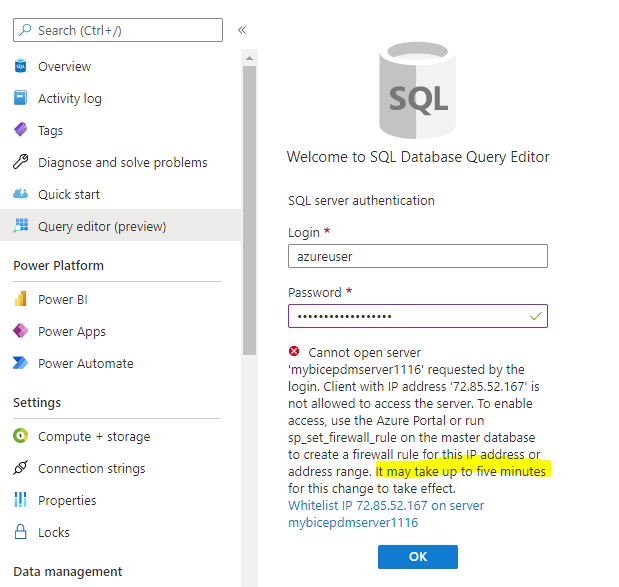Click the Compute + storage icon
Image resolution: width=619 pixels, height=587 pixels.
tap(20, 437)
